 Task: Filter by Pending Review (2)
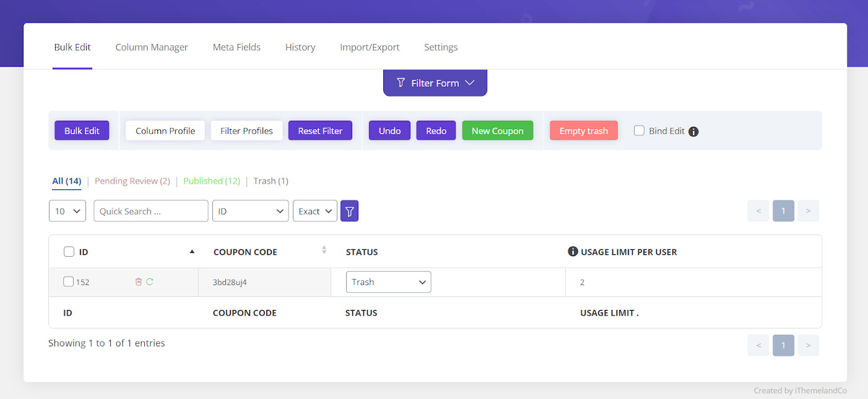pyautogui.click(x=132, y=181)
